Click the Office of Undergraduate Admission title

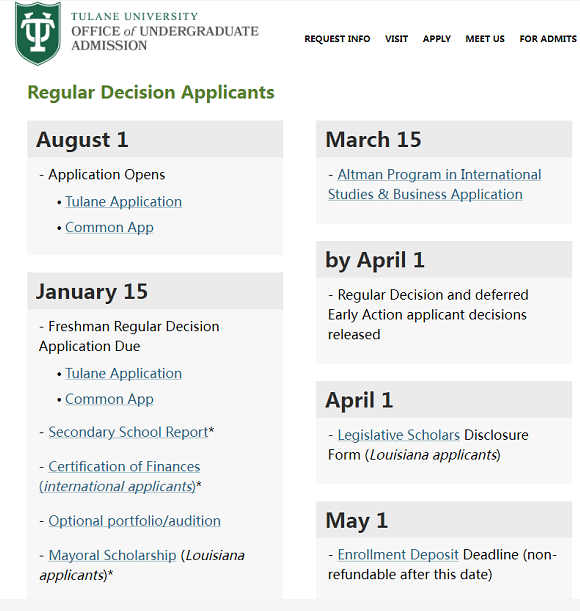pyautogui.click(x=165, y=38)
